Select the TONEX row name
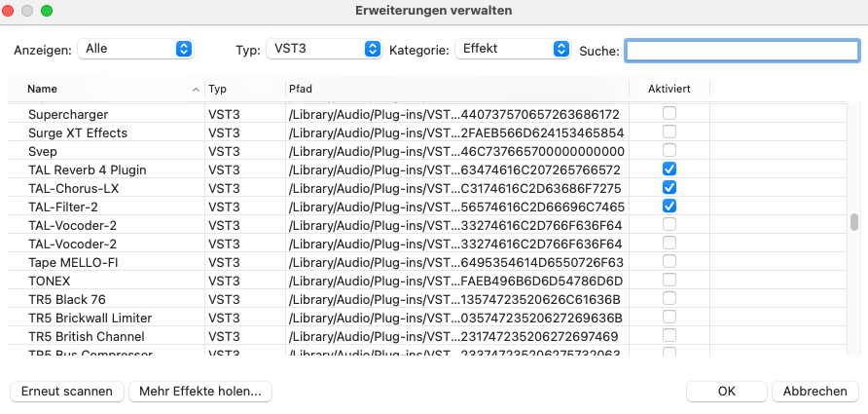The image size is (868, 414). coord(50,281)
